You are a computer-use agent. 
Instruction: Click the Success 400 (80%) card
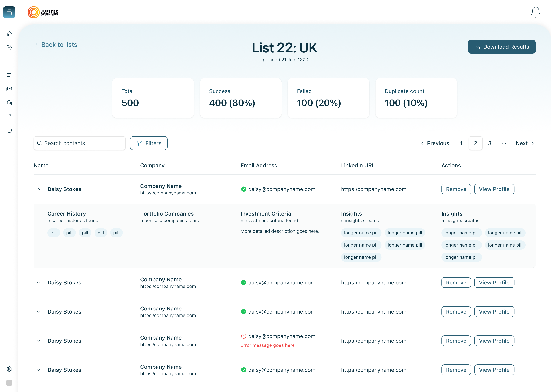(241, 98)
